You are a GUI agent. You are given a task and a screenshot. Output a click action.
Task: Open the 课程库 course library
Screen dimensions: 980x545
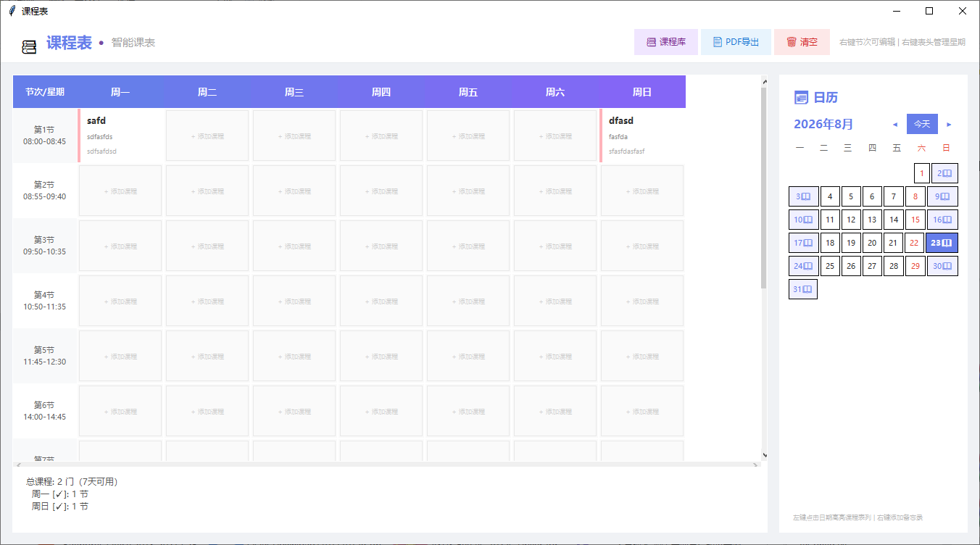click(666, 42)
